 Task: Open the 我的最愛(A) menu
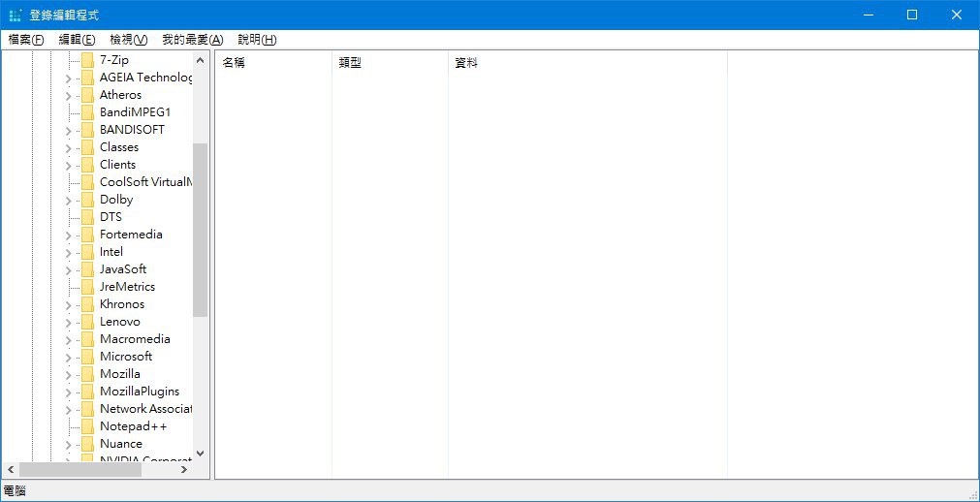click(x=193, y=40)
